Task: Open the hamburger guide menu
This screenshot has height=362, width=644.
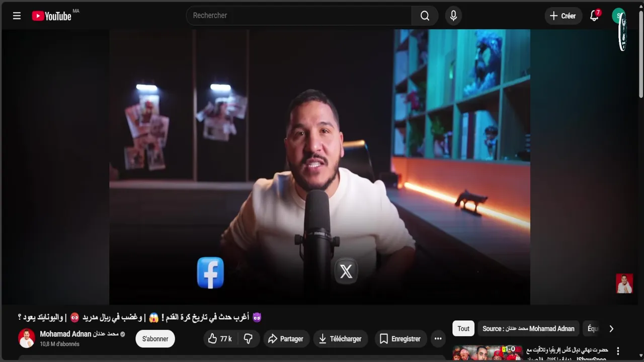Action: coord(17,16)
